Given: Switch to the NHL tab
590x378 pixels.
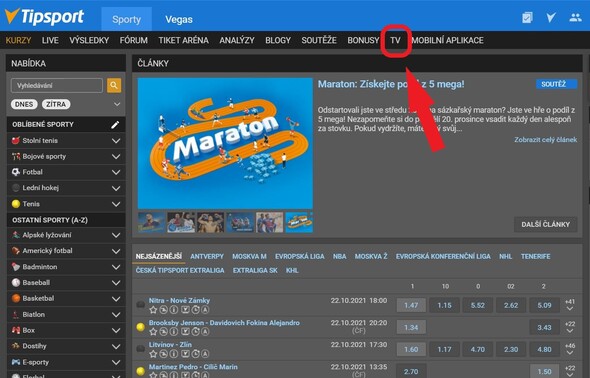Looking at the screenshot, I should click(x=505, y=257).
